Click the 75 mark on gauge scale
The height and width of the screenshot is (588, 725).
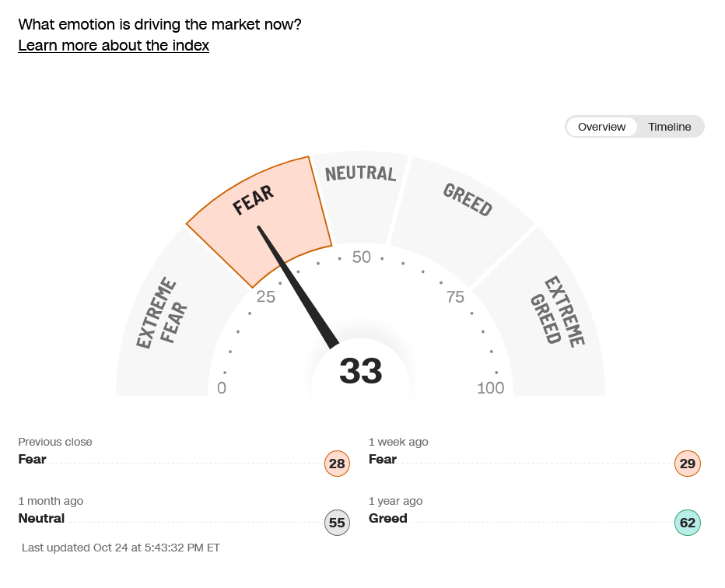(455, 296)
